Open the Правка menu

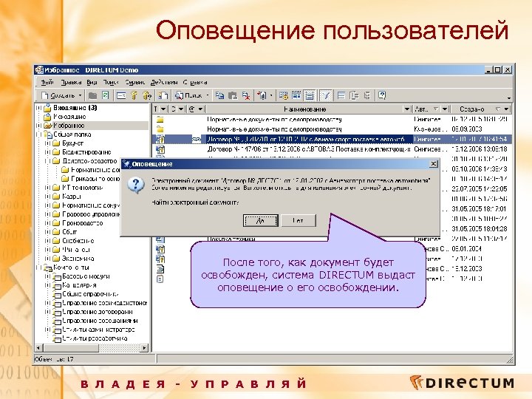click(71, 82)
